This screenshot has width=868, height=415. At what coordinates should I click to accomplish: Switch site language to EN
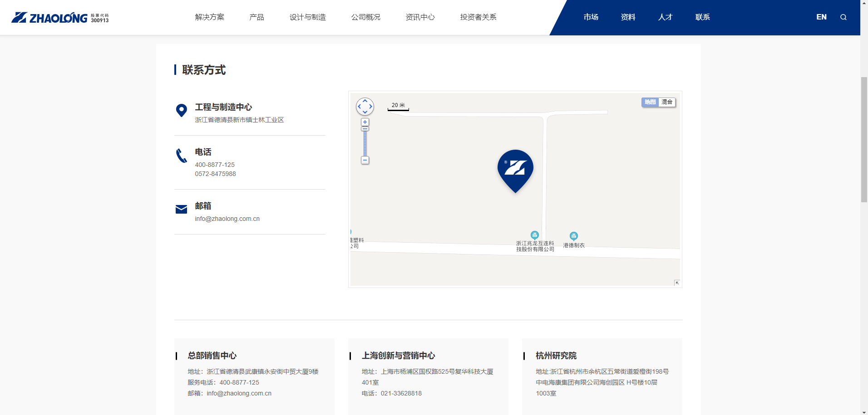[x=821, y=17]
